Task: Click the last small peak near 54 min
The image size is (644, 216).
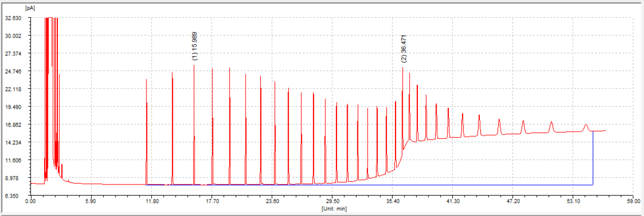Action: [586, 126]
